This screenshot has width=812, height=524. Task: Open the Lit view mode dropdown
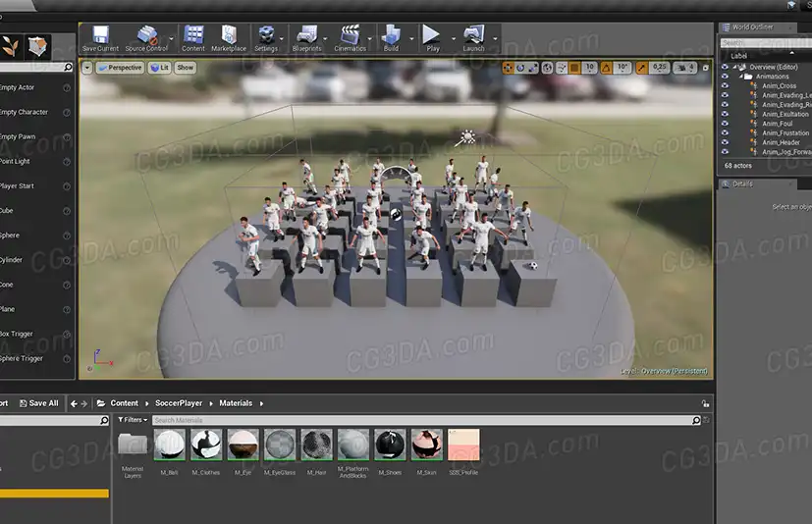tap(159, 68)
